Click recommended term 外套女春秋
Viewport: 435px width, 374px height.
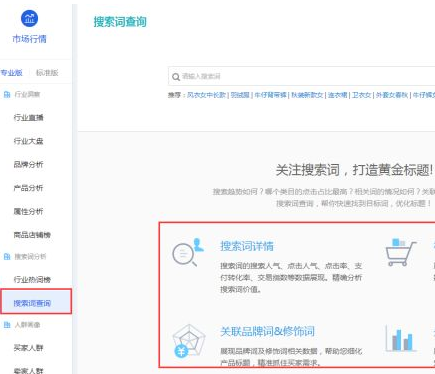pos(392,95)
